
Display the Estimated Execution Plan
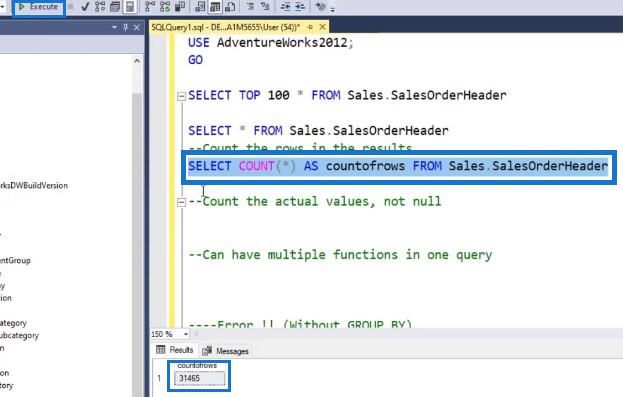point(100,7)
